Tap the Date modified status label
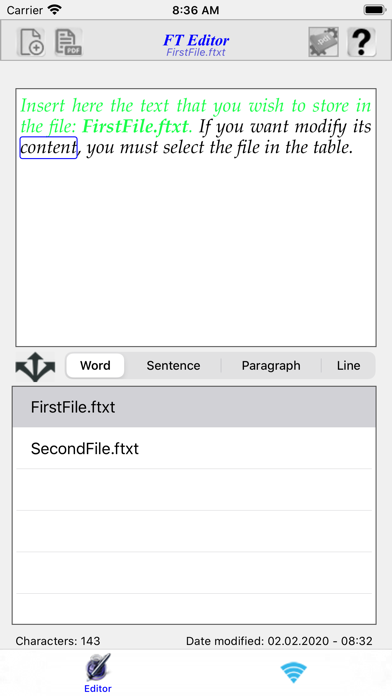 click(279, 641)
